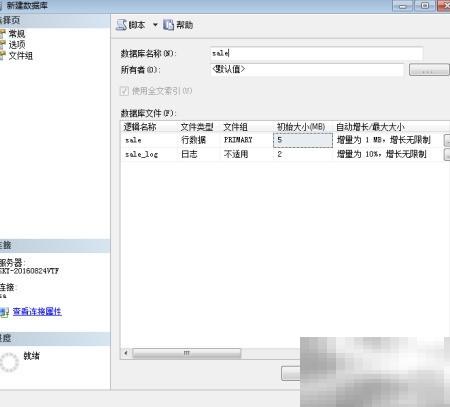Close the 新建数据库 window
The image size is (450, 407).
pyautogui.click(x=444, y=6)
